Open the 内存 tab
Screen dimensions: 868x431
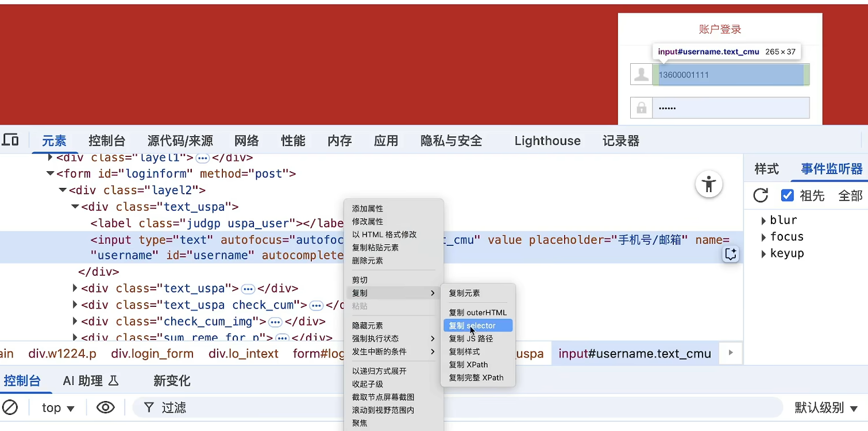click(340, 141)
